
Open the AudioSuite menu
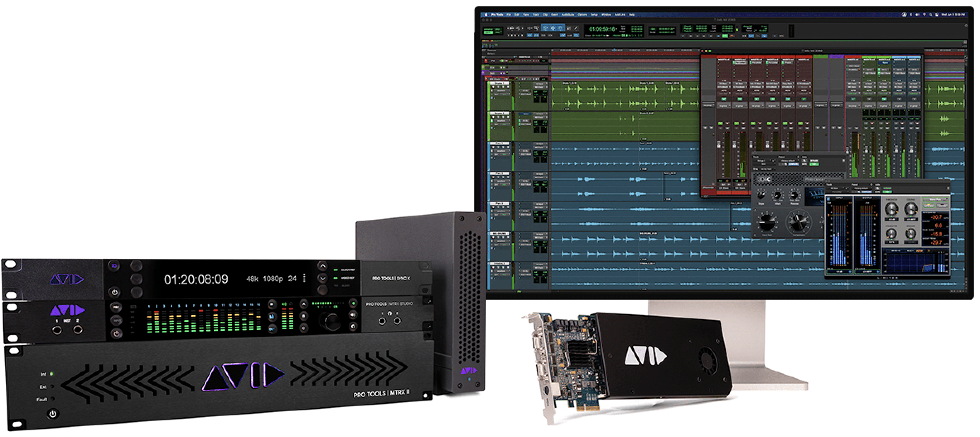[x=567, y=15]
